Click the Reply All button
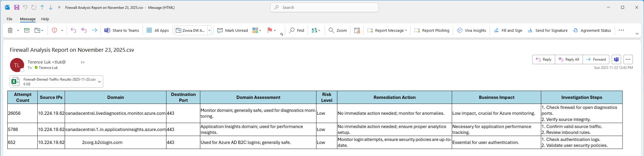644x156 pixels. tap(569, 59)
